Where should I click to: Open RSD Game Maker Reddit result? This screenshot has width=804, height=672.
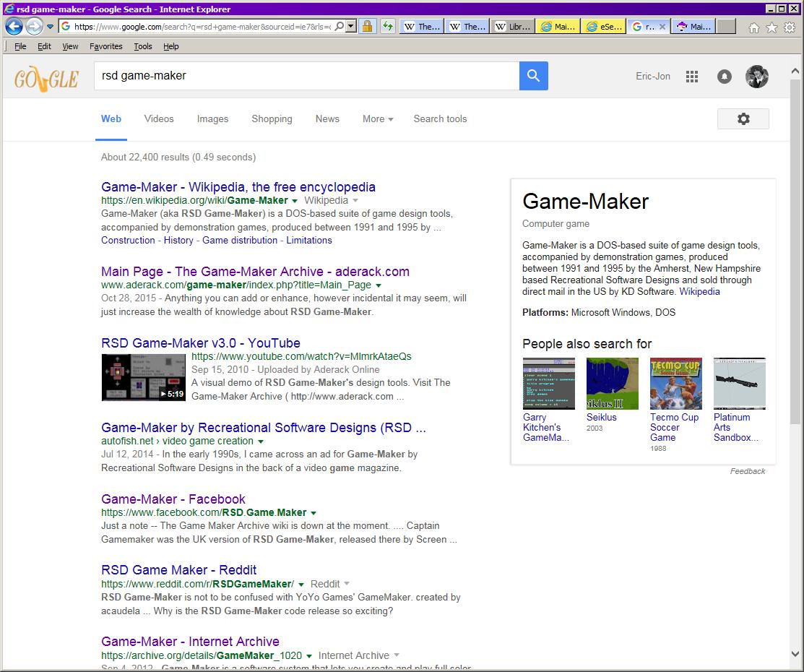[x=178, y=570]
